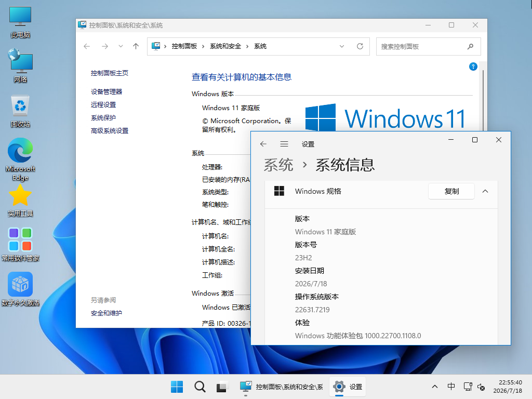
Task: Open Task View on taskbar
Action: pyautogui.click(x=222, y=387)
